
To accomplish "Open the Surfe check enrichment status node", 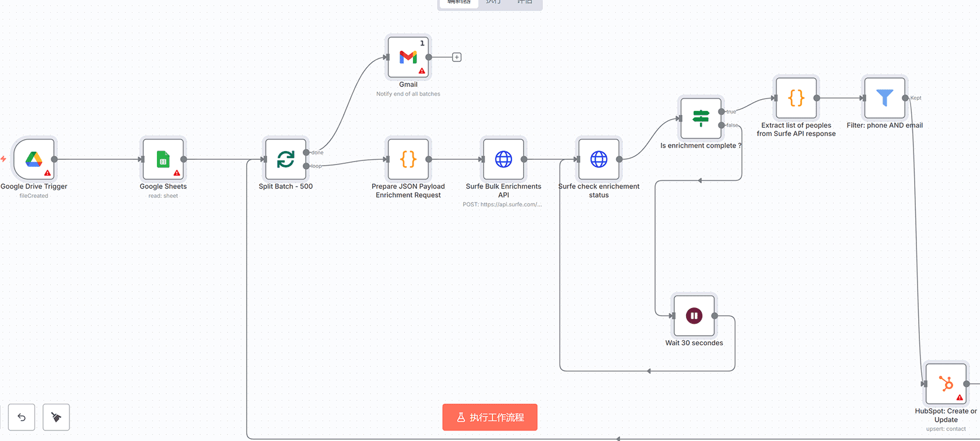I will point(598,159).
